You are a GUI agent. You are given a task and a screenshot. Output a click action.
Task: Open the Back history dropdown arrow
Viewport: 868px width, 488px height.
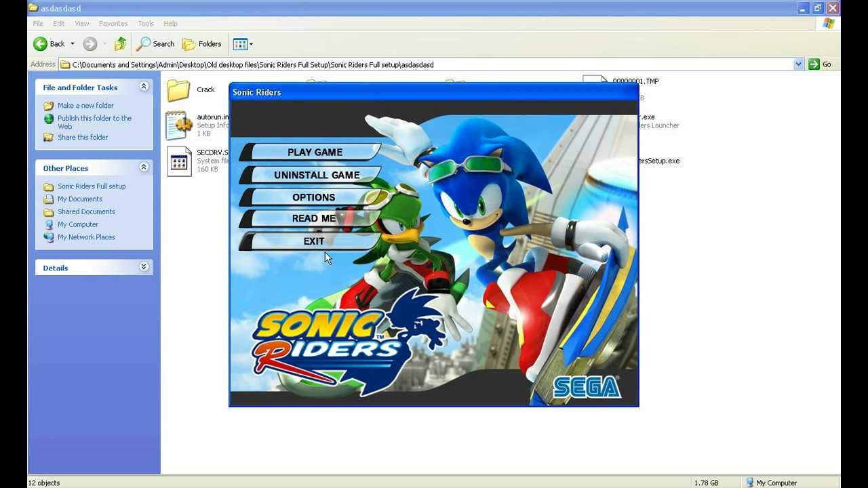73,44
